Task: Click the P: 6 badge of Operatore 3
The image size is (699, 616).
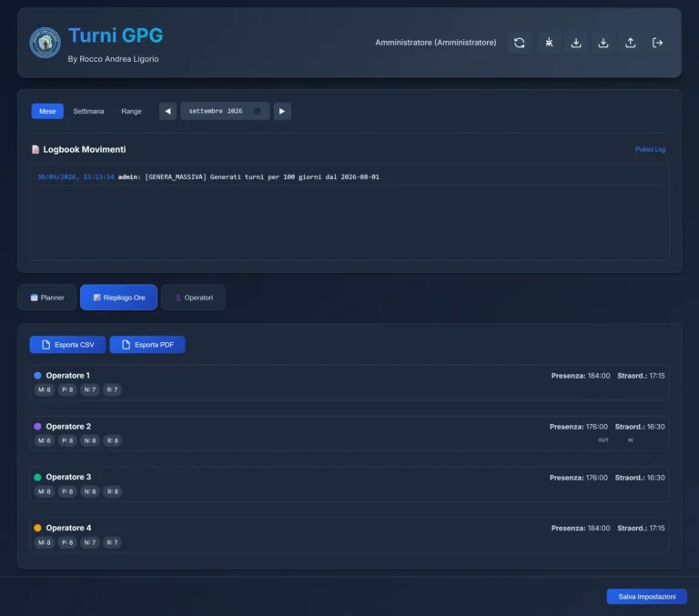Action: tap(67, 491)
